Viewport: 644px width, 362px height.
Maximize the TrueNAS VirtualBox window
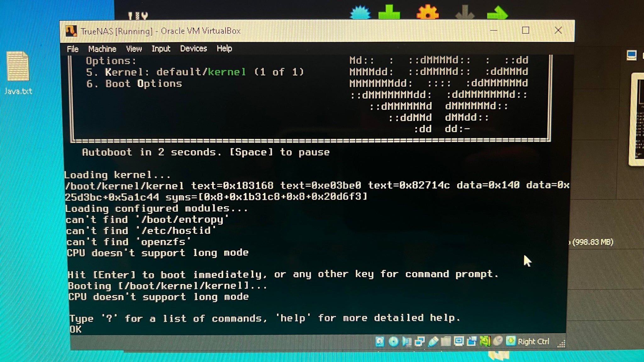tap(525, 30)
